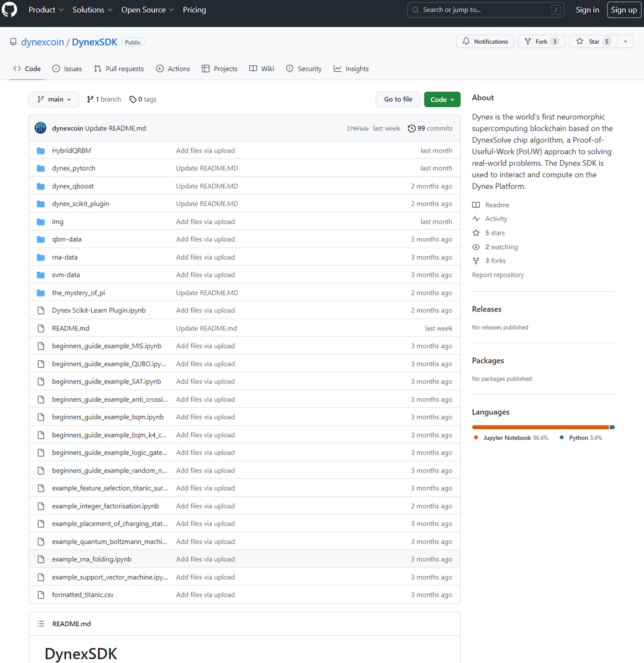Click the dynexcoin avatar in commit row

pyautogui.click(x=40, y=128)
